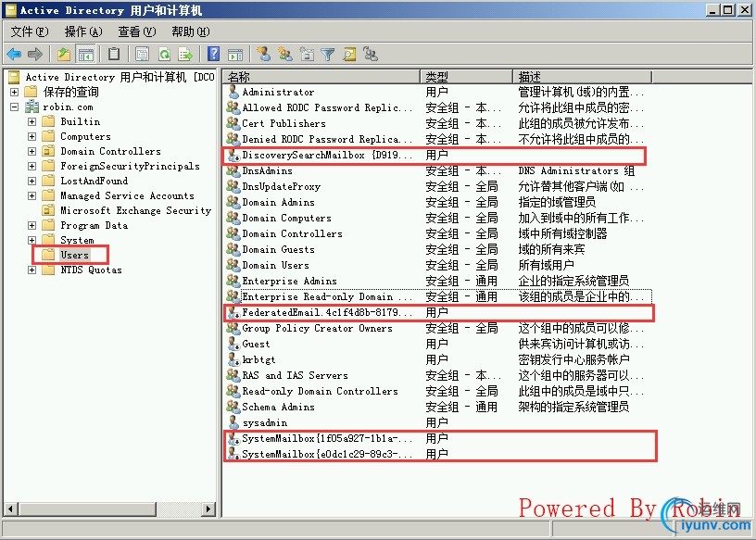Click the robin.com domain icon
Viewport: 756px width, 540px height.
coord(31,107)
